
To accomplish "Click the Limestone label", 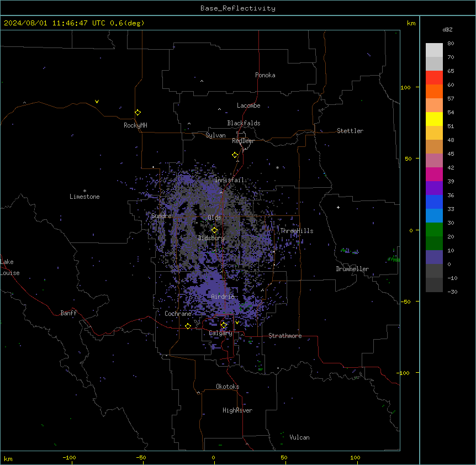I will (84, 197).
